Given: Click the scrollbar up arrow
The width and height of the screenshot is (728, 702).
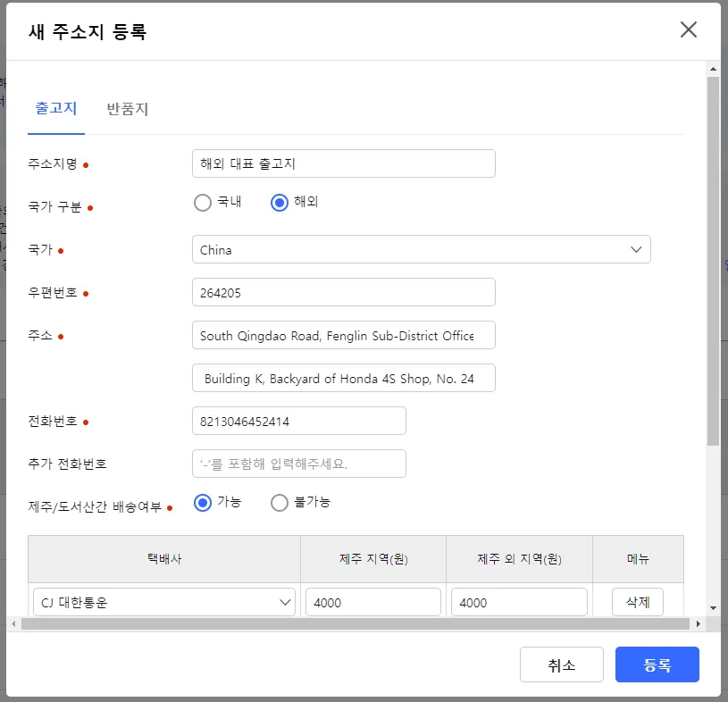Looking at the screenshot, I should (x=712, y=69).
